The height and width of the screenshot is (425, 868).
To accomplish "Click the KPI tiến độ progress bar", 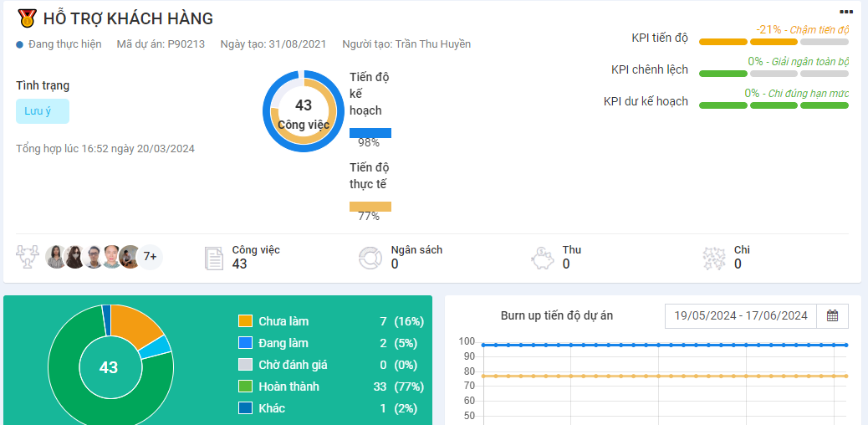I will [774, 41].
